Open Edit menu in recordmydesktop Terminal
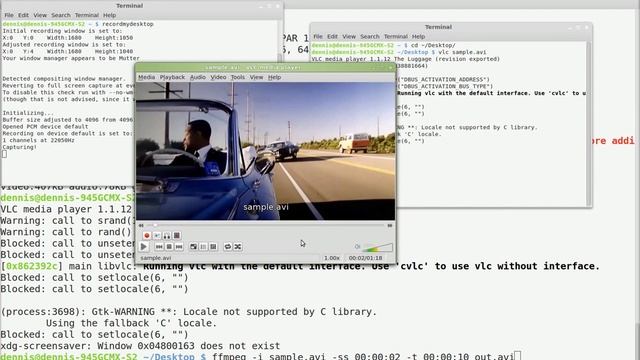Viewport: 640px width, 360px height. tap(23, 15)
